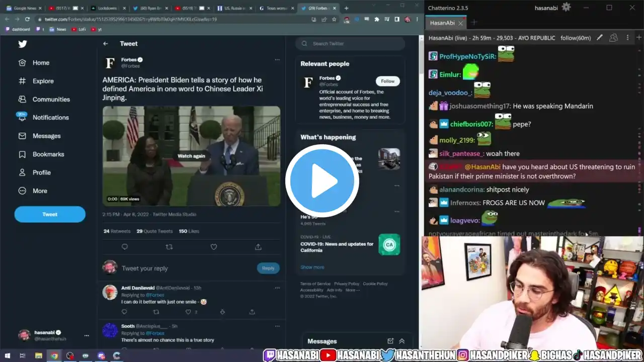Open Chatterino split three-dot menu

point(627,38)
